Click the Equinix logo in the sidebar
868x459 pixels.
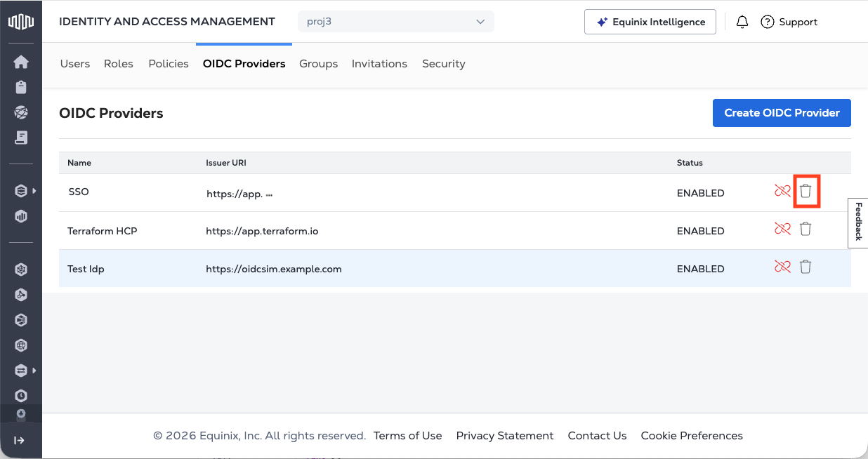(21, 21)
